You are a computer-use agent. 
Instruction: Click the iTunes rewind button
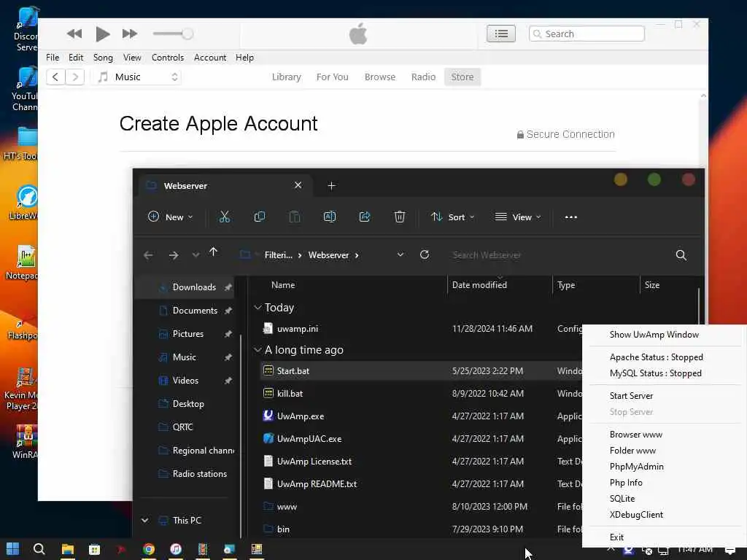(x=74, y=34)
